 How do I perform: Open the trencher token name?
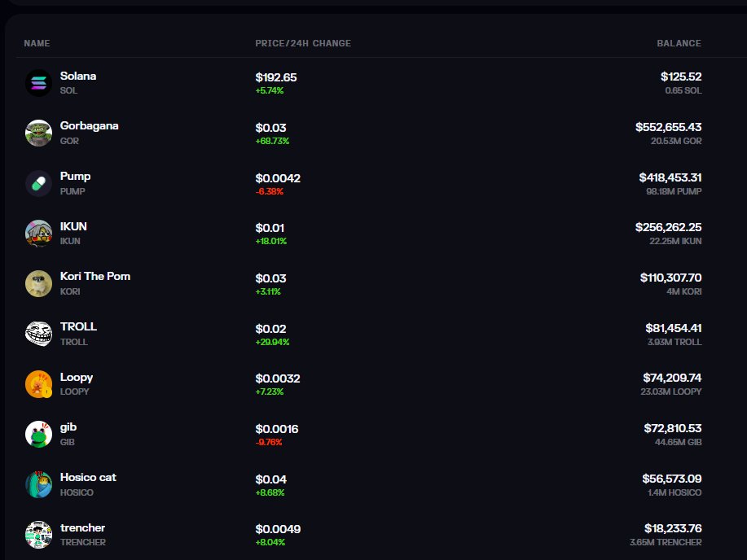coord(83,528)
